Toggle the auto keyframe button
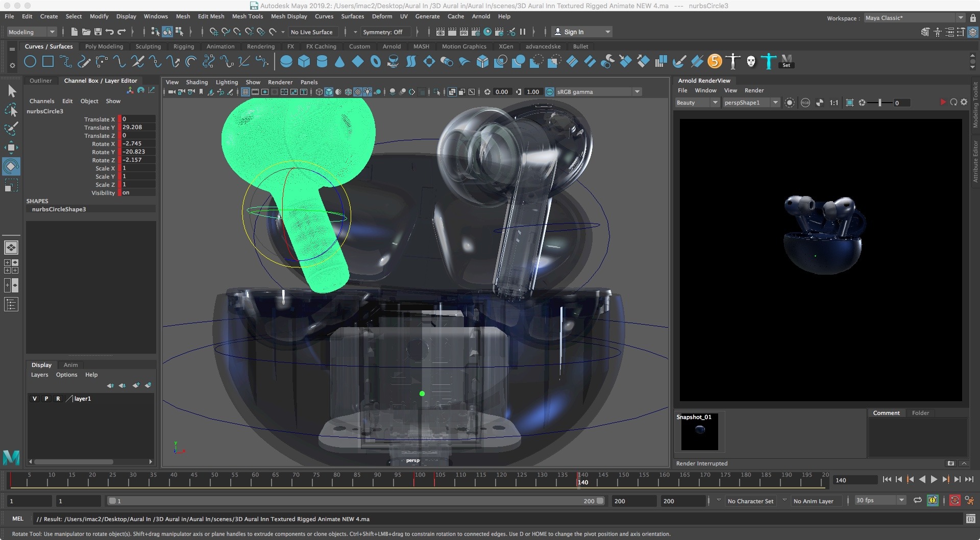This screenshot has width=980, height=540. click(x=954, y=501)
